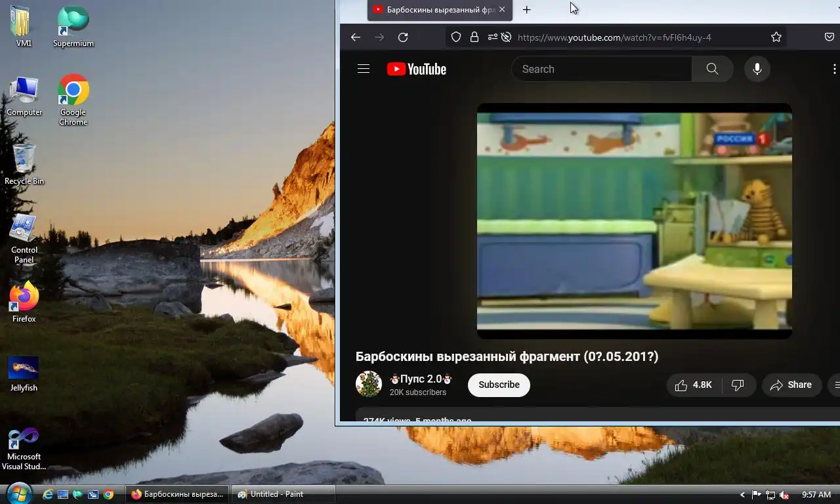Open YouTube hamburger guide menu

click(364, 69)
